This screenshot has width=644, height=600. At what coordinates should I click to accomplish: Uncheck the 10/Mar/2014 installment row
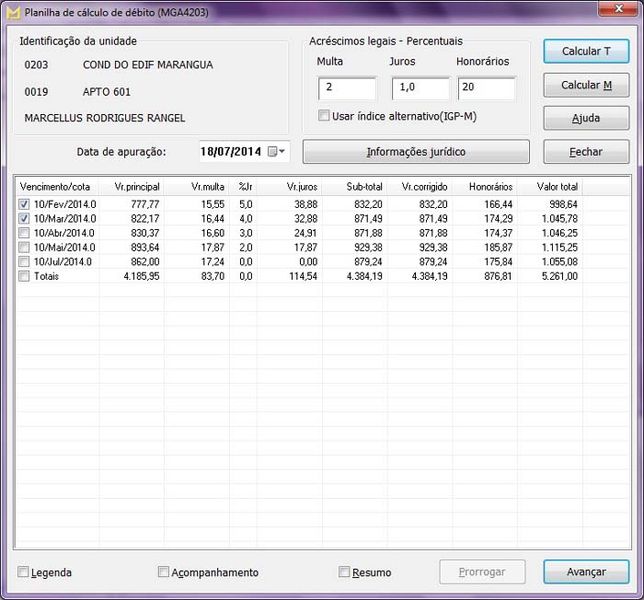(x=24, y=218)
